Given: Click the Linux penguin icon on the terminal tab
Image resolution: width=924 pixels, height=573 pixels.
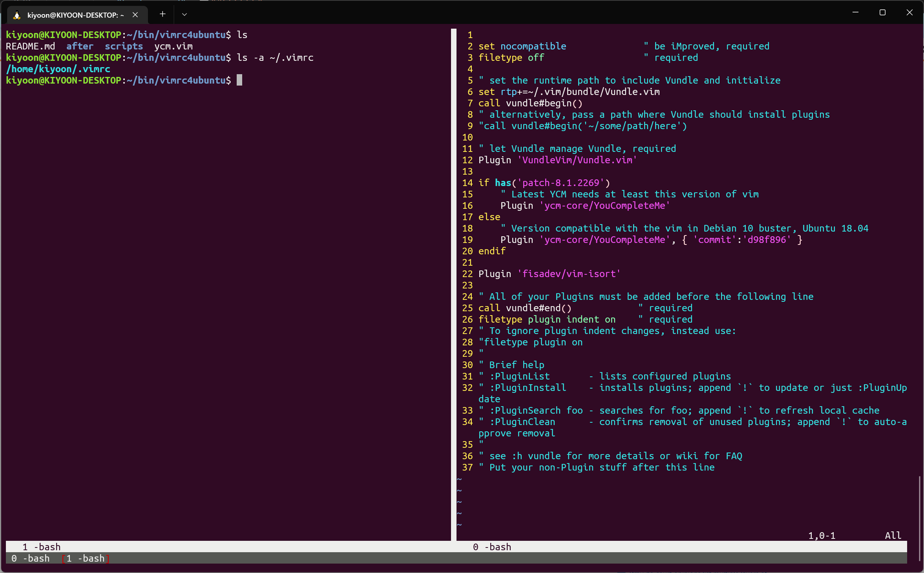Looking at the screenshot, I should click(17, 15).
